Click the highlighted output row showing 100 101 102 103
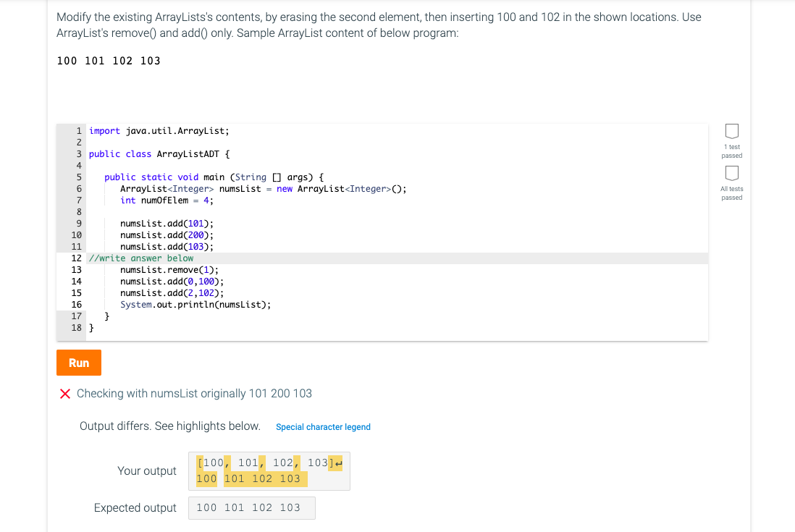795x532 pixels. (250, 478)
